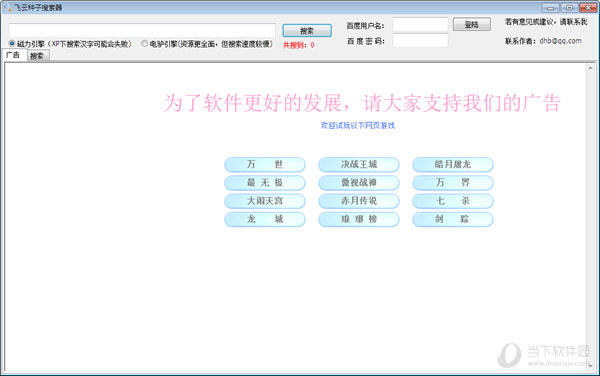Focus the 百度密码 input field

[420, 41]
